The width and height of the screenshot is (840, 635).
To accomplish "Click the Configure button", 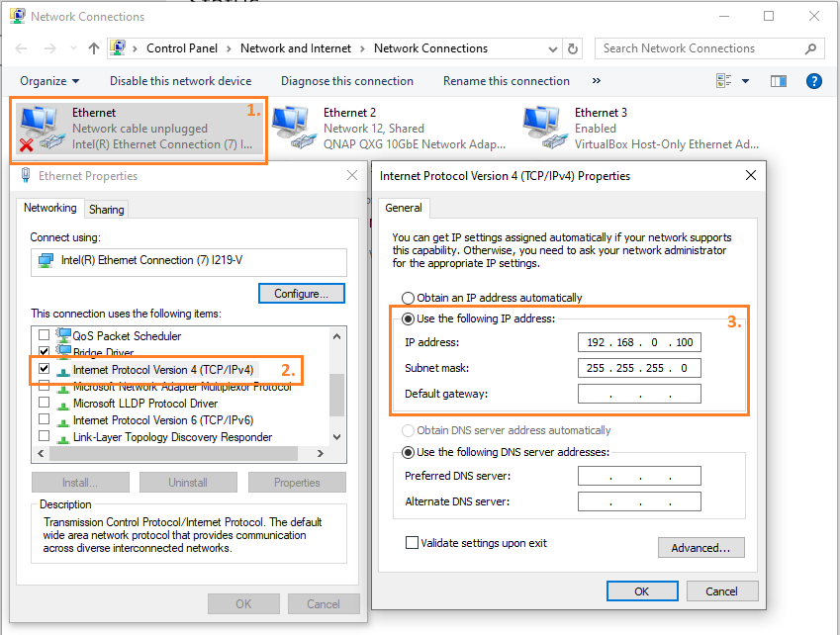I will pos(302,294).
